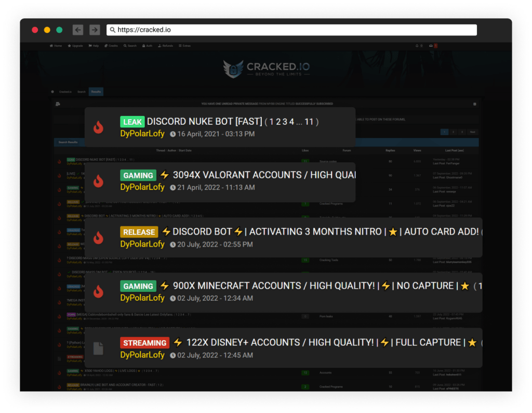
Task: Open the Upgrade nav item
Action: (x=75, y=46)
